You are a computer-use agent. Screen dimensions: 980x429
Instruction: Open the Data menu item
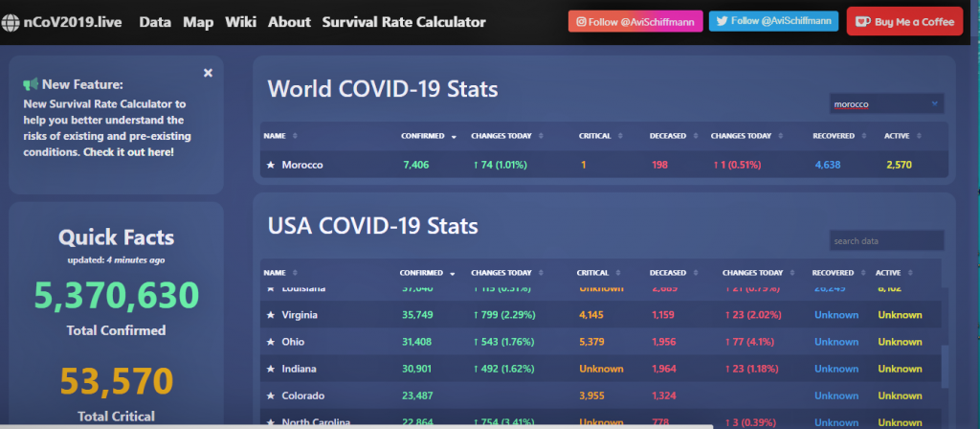click(x=155, y=22)
